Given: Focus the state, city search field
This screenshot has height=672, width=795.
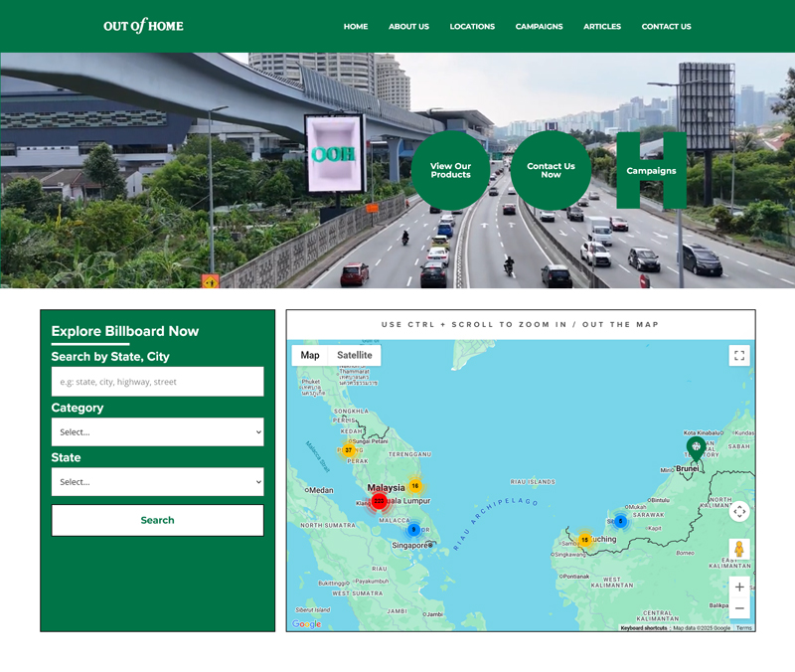Looking at the screenshot, I should coord(157,382).
